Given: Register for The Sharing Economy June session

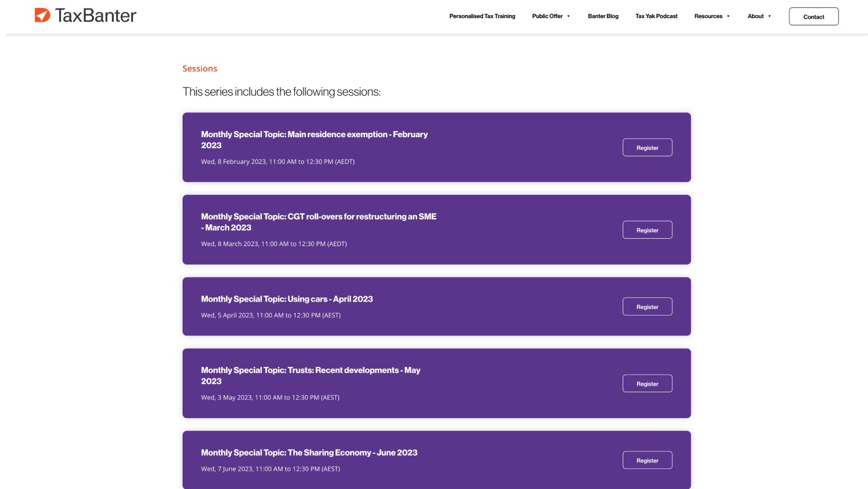Looking at the screenshot, I should 647,461.
